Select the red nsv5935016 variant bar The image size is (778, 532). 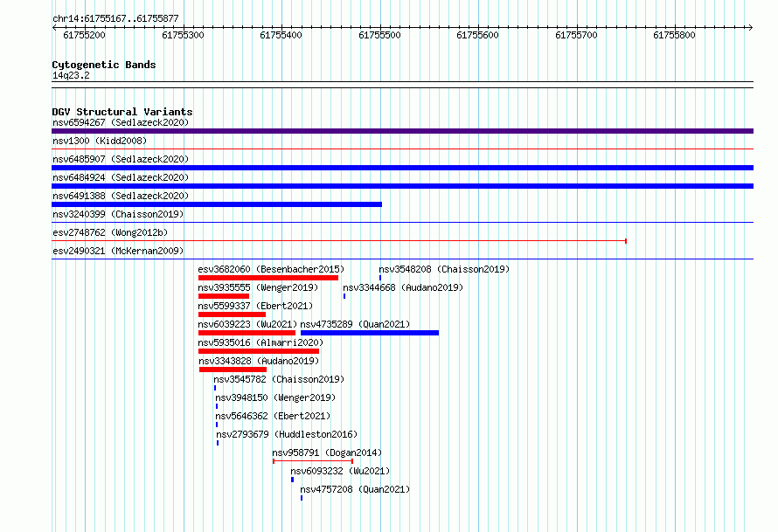pos(259,351)
